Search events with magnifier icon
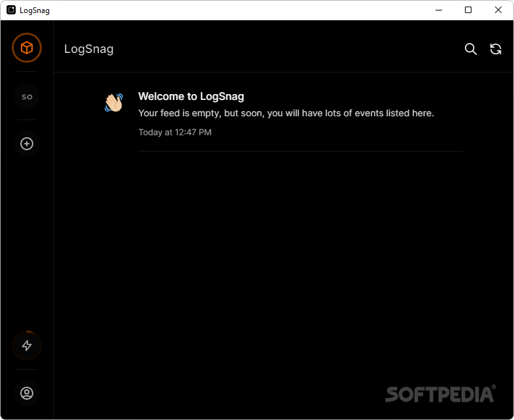Viewport: 514px width, 420px height. click(471, 49)
